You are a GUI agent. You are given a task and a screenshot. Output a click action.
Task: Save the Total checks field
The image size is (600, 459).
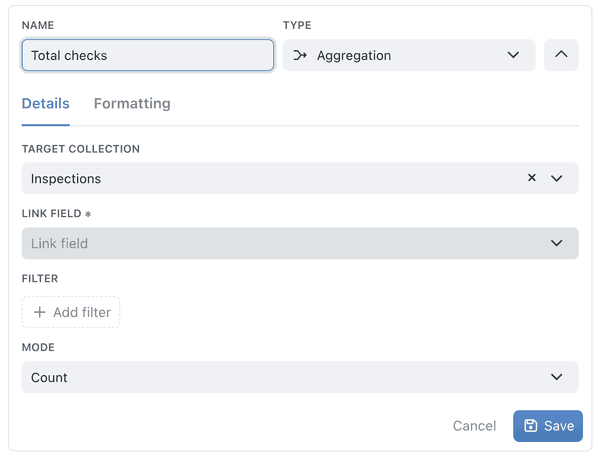click(548, 426)
